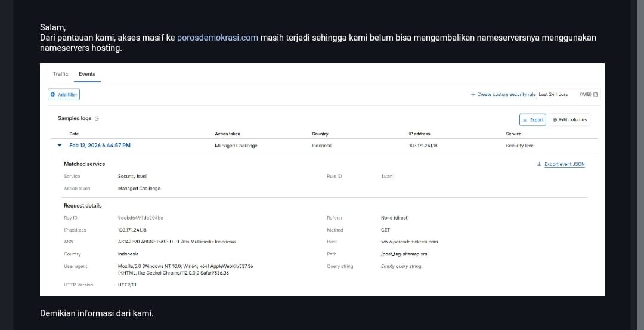Click the download icon beside Export event JSON
This screenshot has height=330, width=644.
click(x=539, y=164)
